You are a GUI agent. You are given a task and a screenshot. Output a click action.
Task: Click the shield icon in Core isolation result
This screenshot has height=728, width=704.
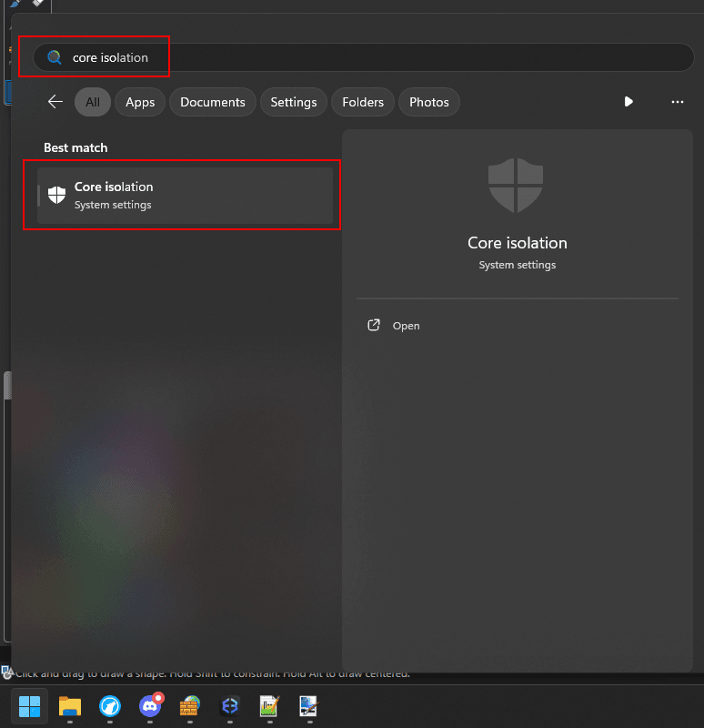[x=56, y=195]
